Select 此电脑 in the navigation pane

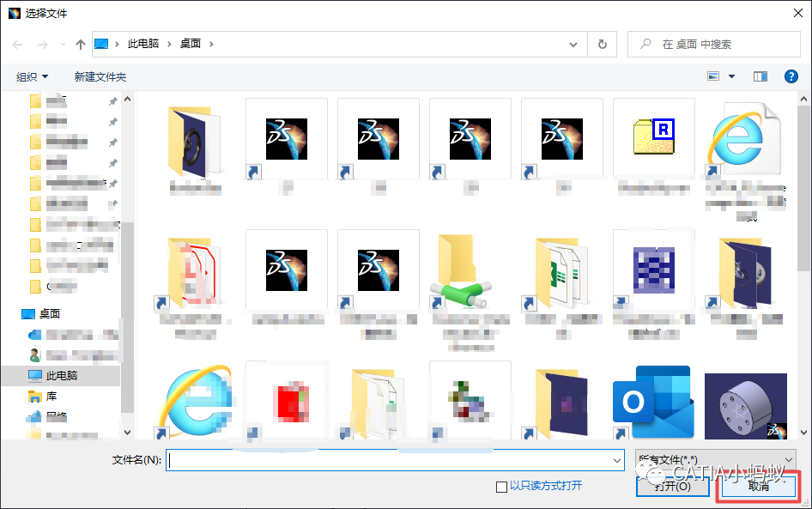[x=62, y=375]
